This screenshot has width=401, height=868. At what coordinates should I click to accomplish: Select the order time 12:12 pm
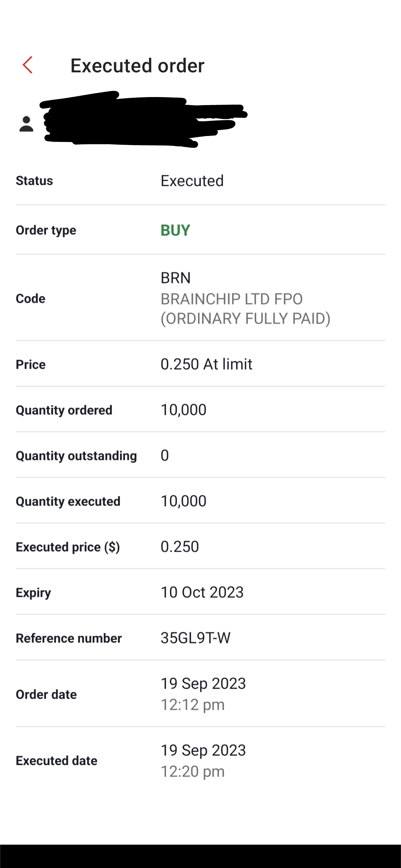coord(192,705)
